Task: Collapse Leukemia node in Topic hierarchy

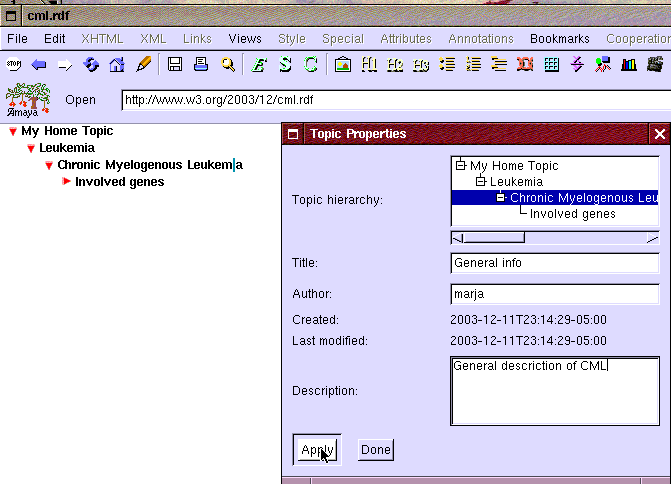Action: pyautogui.click(x=480, y=182)
